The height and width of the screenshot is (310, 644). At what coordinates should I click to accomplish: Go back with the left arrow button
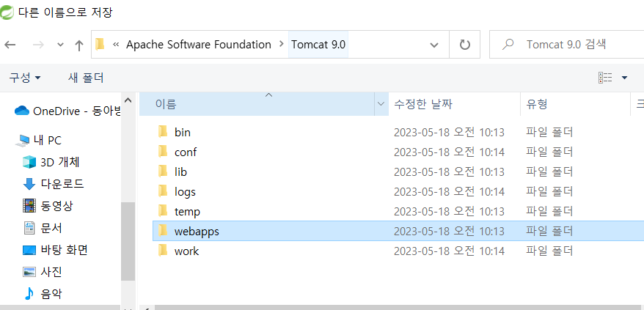point(10,45)
